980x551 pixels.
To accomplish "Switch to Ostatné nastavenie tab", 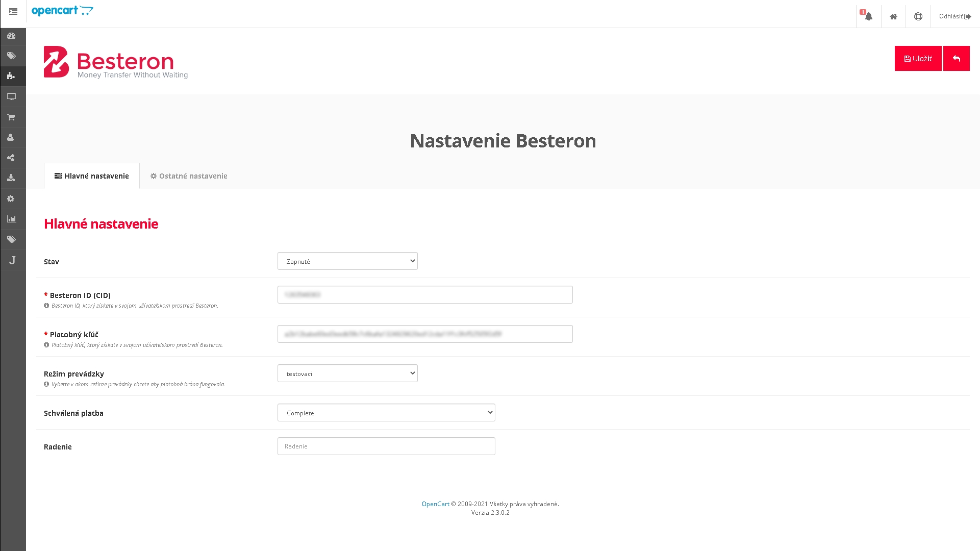I will coord(189,176).
